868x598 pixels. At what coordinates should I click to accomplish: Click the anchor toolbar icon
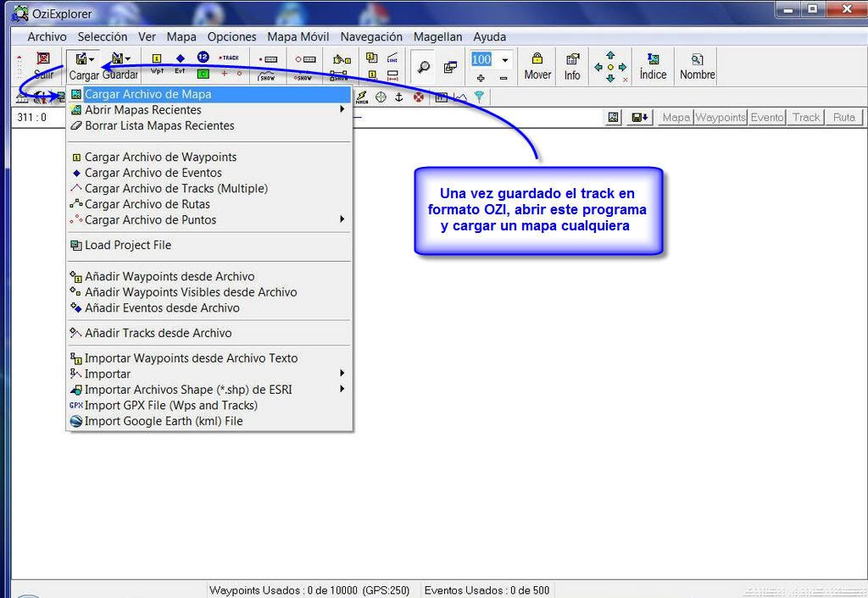[398, 97]
